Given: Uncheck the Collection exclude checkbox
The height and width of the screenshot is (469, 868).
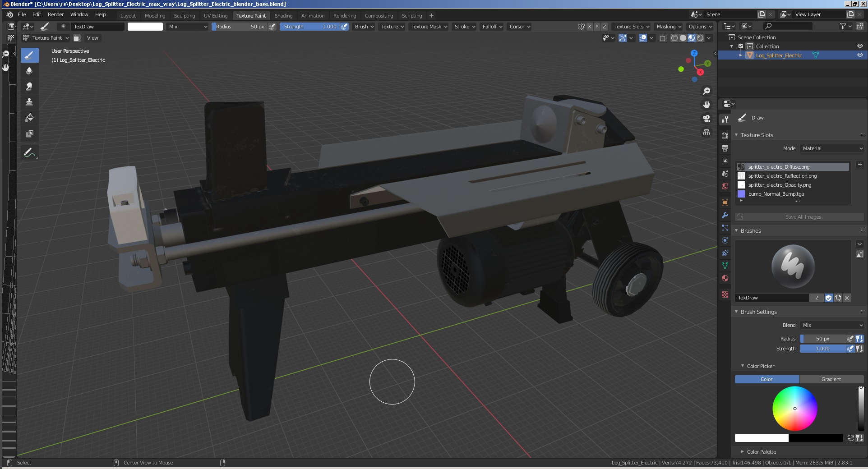Looking at the screenshot, I should (741, 46).
